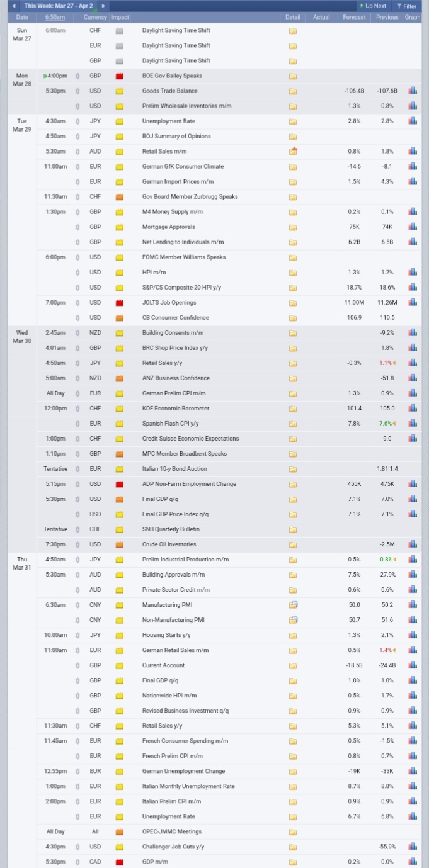Click red high-impact marker for ADP Employment
The image size is (429, 868).
click(x=120, y=484)
